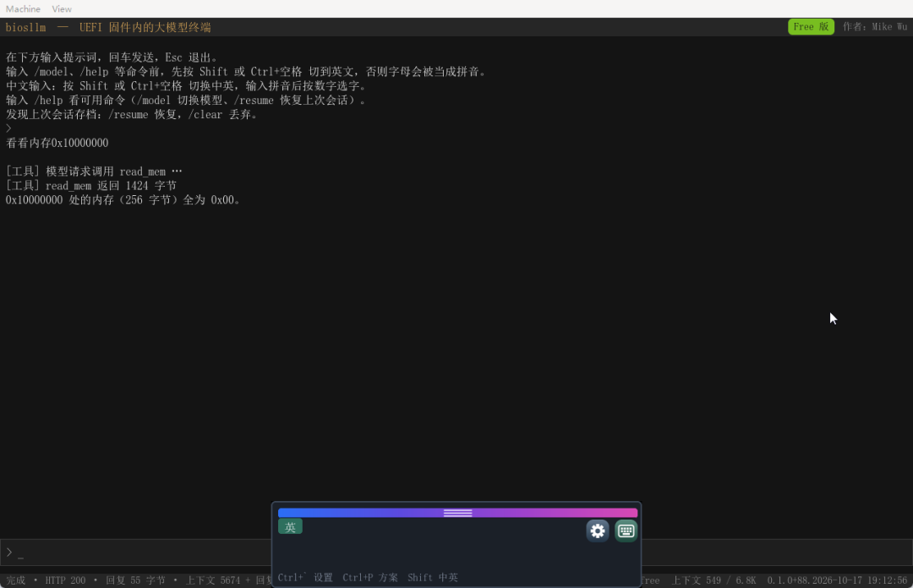Click the line starting 在下方输入提示词
The height and width of the screenshot is (588, 913).
click(112, 57)
